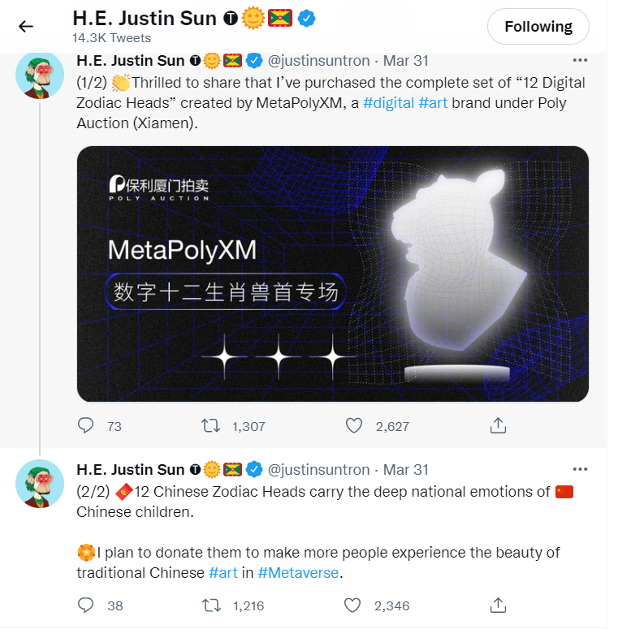Screen dimensions: 620x630
Task: Open more options for second tweet
Action: coord(580,469)
